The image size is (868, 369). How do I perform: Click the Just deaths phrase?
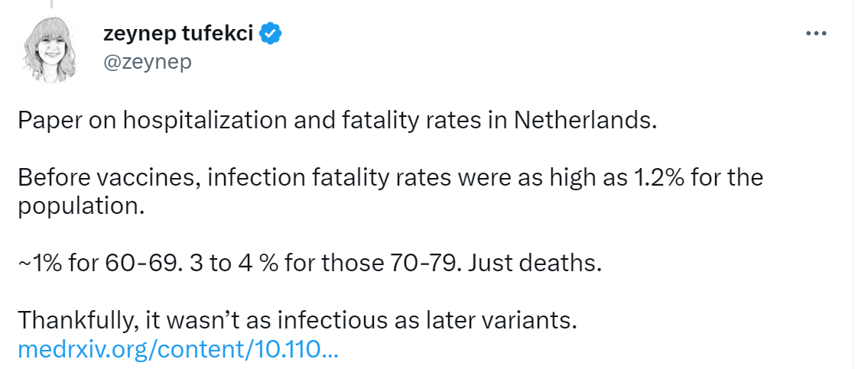[535, 264]
